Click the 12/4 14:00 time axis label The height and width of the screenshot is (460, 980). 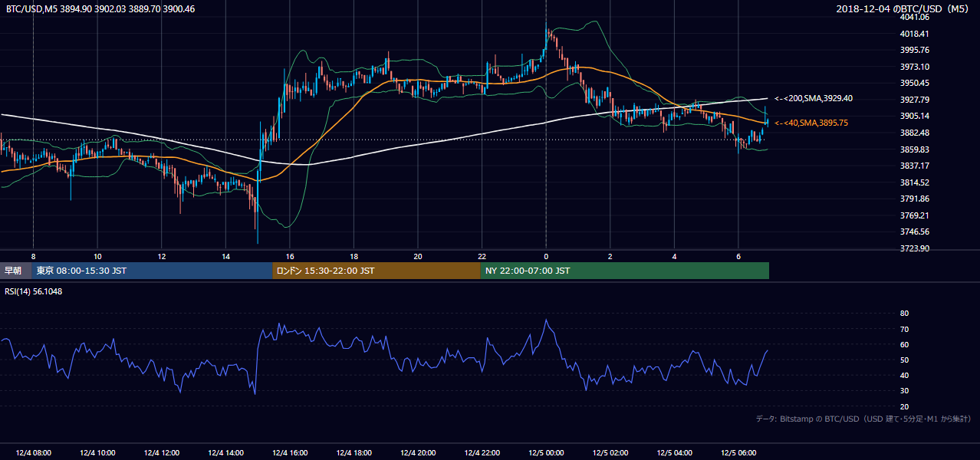click(x=225, y=453)
